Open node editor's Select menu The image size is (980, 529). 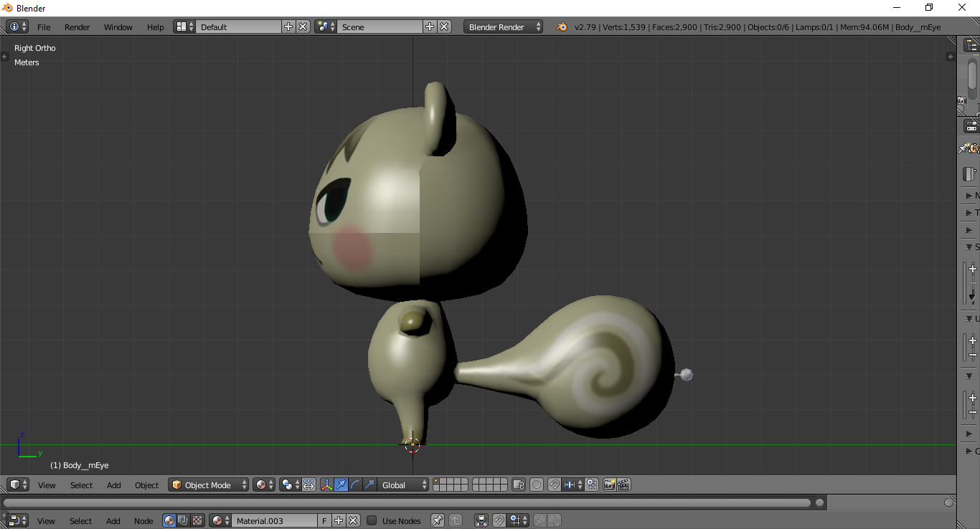coord(80,521)
